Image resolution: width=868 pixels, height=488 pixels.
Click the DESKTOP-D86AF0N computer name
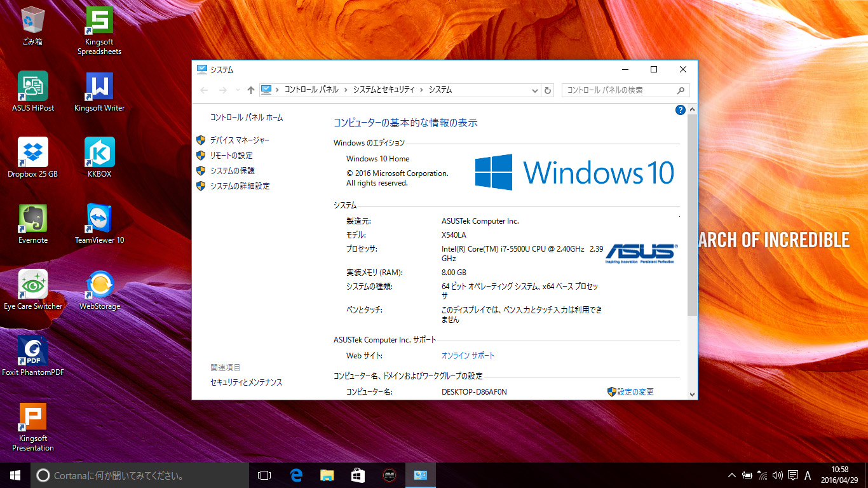(474, 392)
